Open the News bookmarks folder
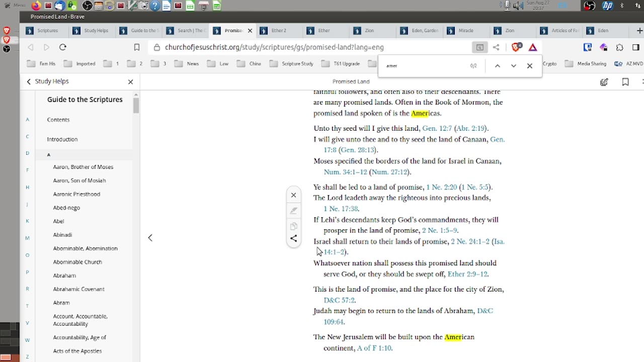Viewport: 644px width, 362px height. click(x=187, y=64)
